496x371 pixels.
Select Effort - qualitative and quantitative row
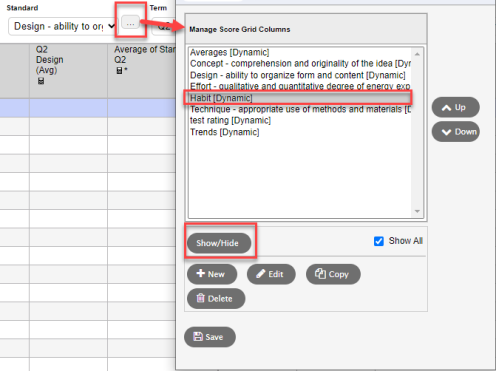(x=300, y=86)
